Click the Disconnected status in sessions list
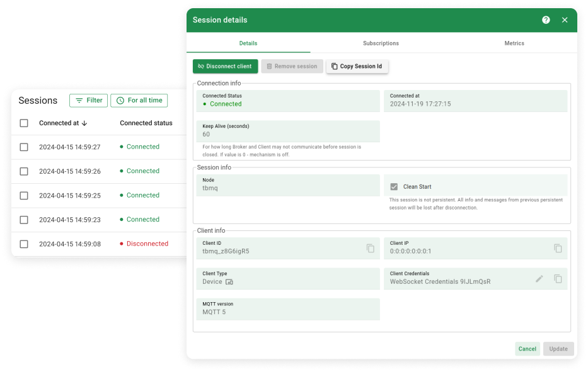Image resolution: width=588 pixels, height=372 pixels. pos(144,244)
